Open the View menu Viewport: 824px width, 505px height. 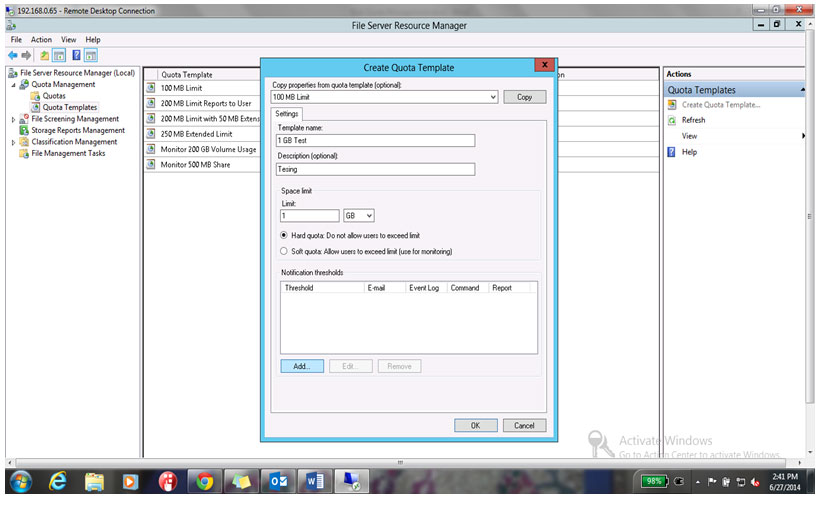(68, 39)
